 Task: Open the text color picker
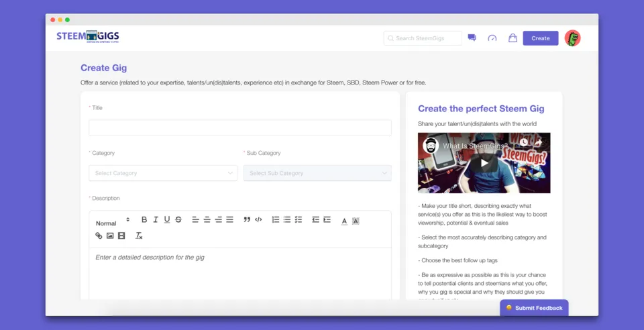click(x=344, y=221)
